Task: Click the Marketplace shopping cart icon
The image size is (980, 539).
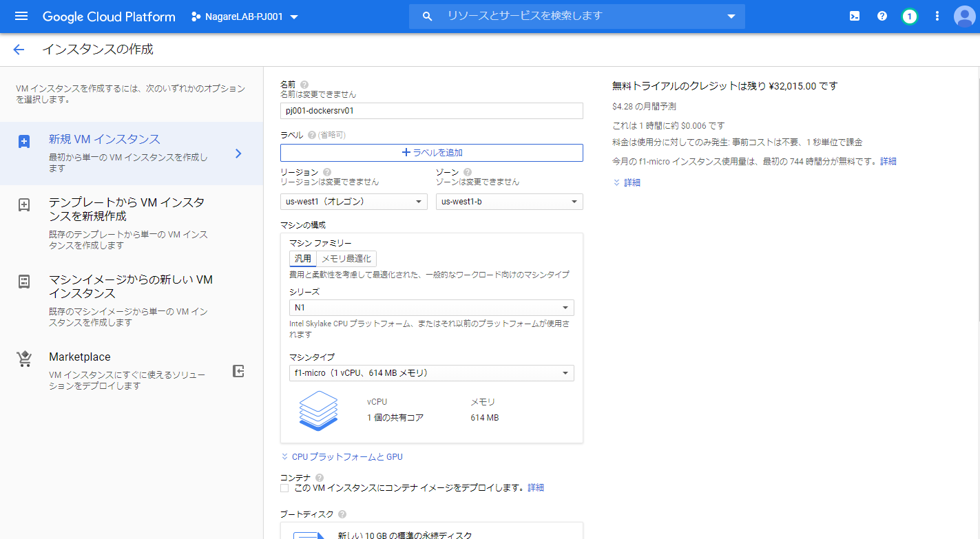Action: [24, 359]
